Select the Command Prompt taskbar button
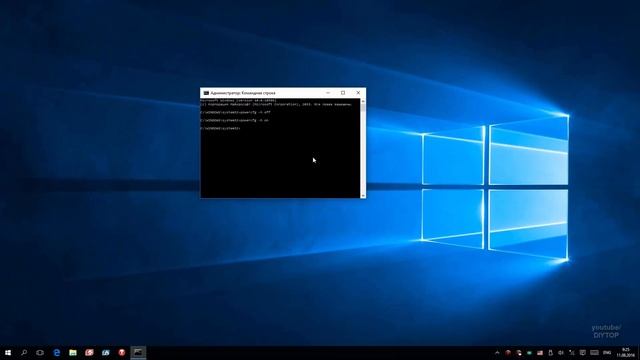 click(138, 353)
